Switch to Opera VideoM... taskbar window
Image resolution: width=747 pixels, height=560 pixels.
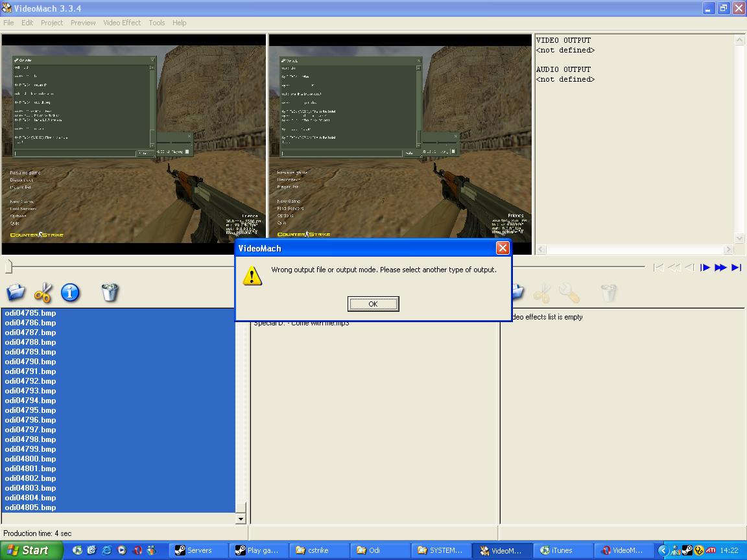pos(623,550)
